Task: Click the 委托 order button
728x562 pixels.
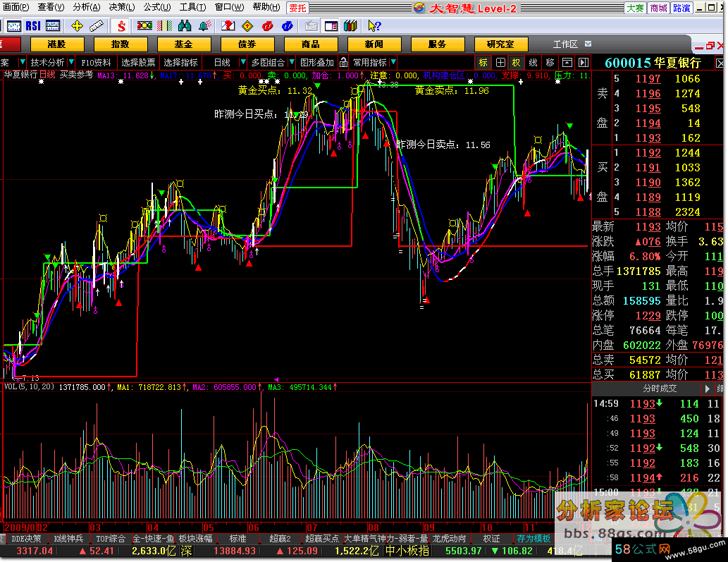Action: (x=297, y=7)
